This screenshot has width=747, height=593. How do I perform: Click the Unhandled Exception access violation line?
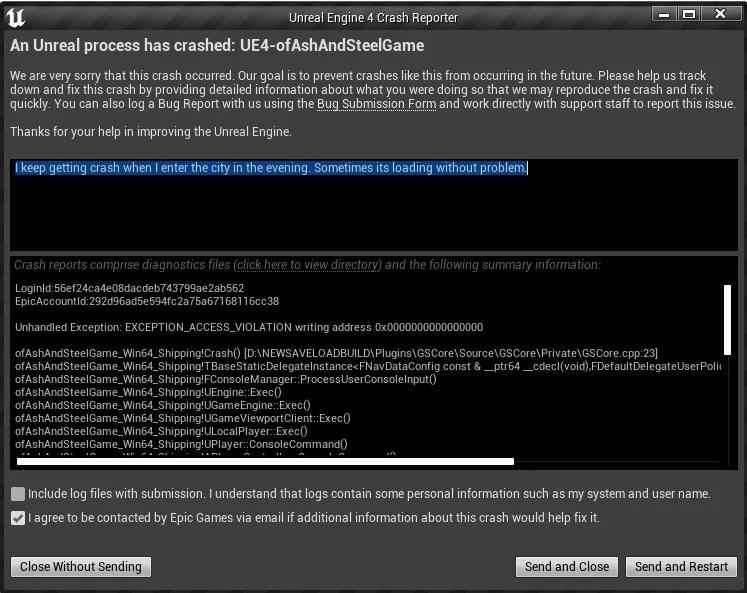tap(249, 327)
